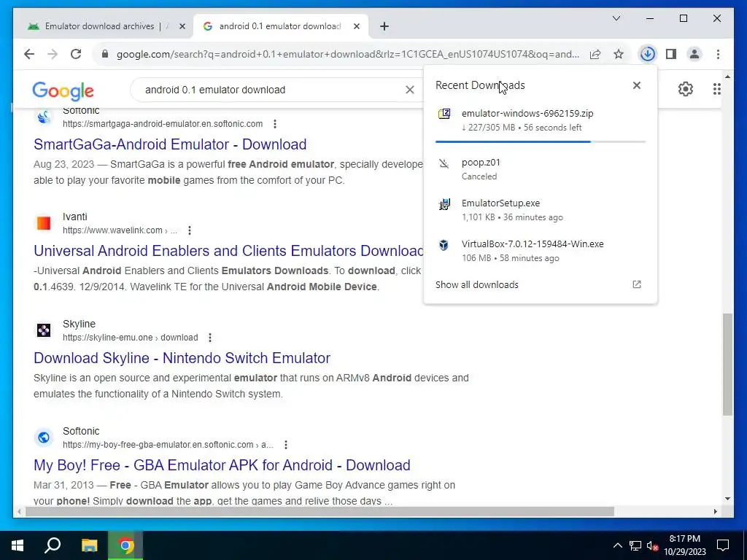Click the Ivanti wavelink.com site URL
747x560 pixels.
click(x=120, y=230)
